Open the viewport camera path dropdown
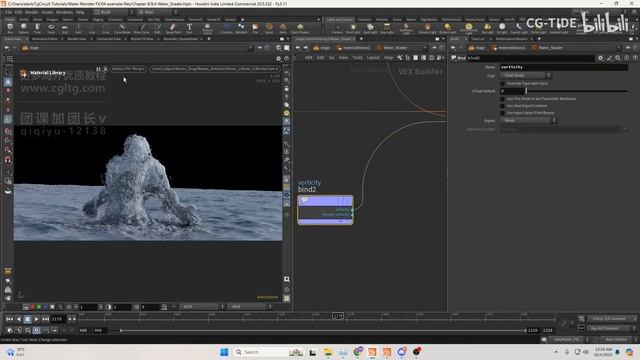The height and width of the screenshot is (360, 640). coord(214,69)
